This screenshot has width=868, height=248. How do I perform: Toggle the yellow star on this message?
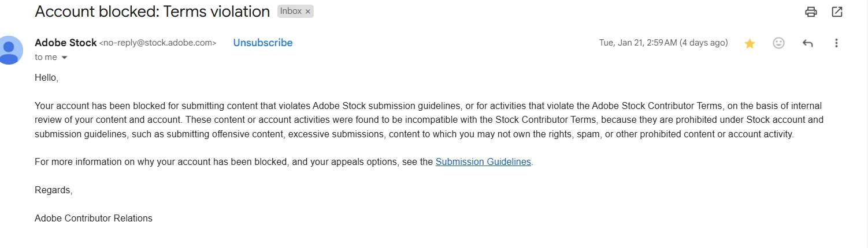(750, 43)
